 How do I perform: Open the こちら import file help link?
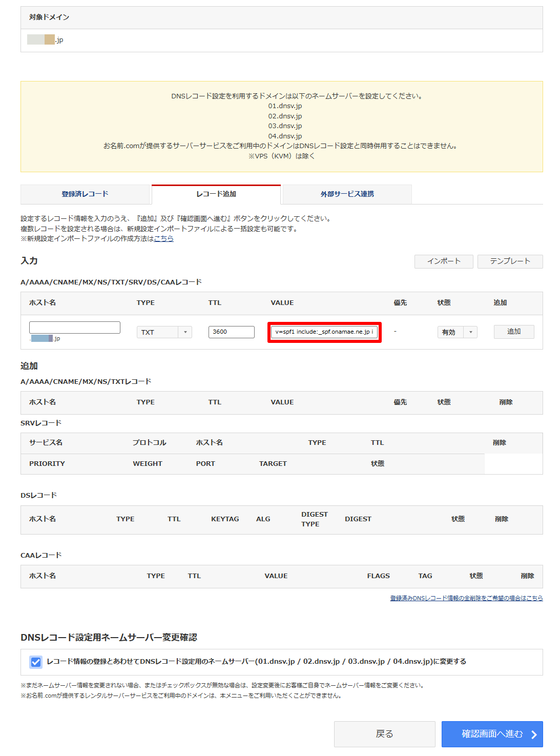(164, 239)
